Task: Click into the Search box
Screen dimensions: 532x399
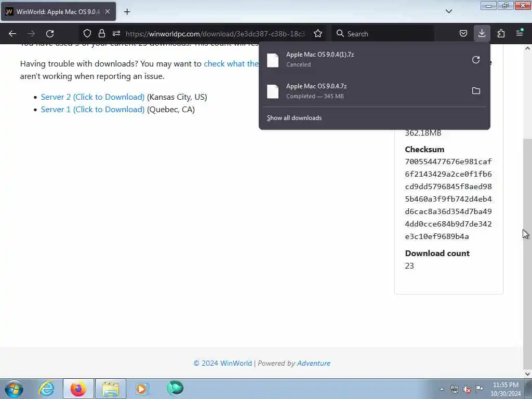Action: click(x=383, y=34)
